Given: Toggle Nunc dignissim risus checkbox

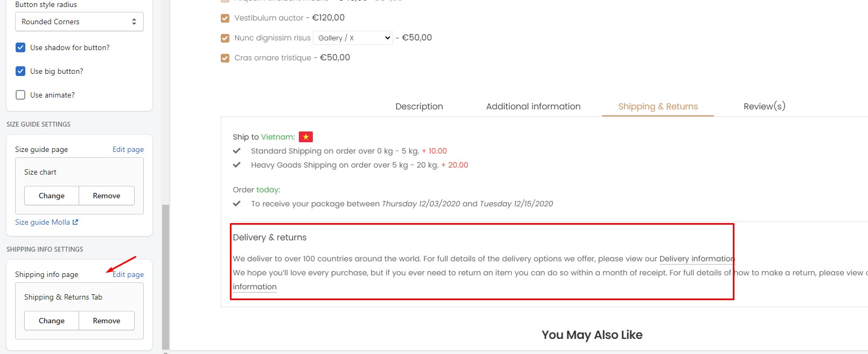Looking at the screenshot, I should (x=225, y=38).
